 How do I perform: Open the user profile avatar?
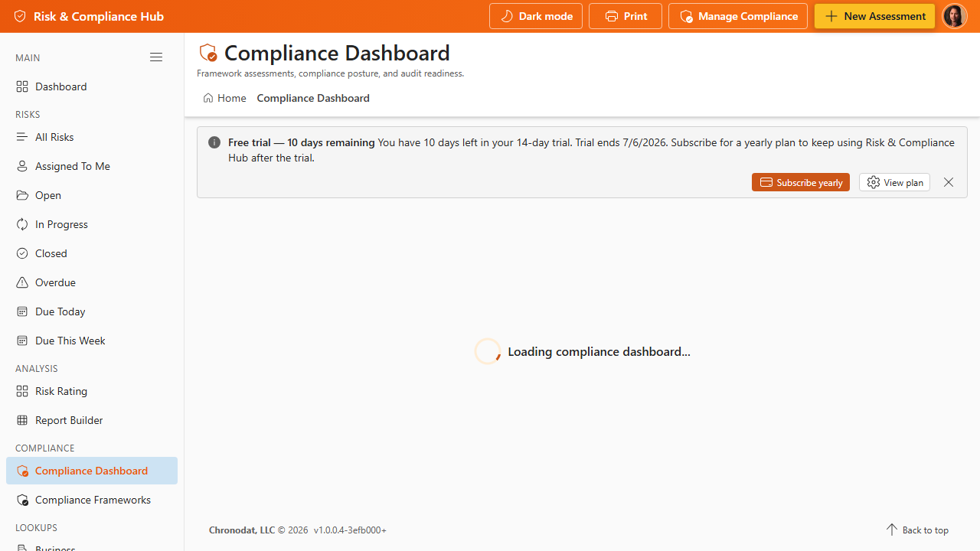955,16
